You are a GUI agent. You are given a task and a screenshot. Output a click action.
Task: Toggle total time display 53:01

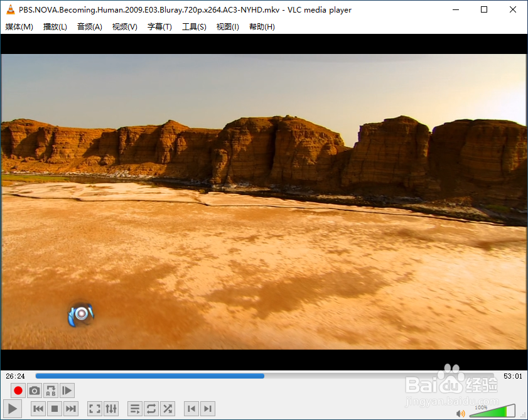click(512, 376)
